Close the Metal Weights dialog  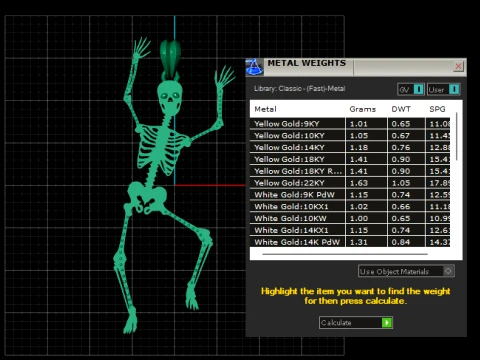[458, 66]
